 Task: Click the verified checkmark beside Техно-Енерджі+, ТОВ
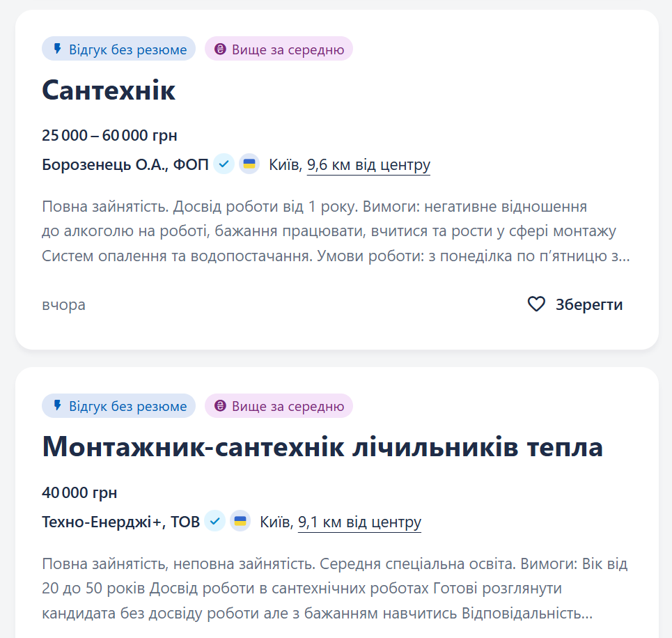click(x=215, y=520)
